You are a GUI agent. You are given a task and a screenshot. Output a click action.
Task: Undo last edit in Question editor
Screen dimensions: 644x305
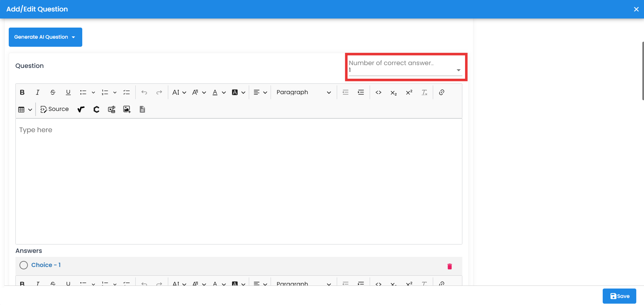[x=144, y=92]
